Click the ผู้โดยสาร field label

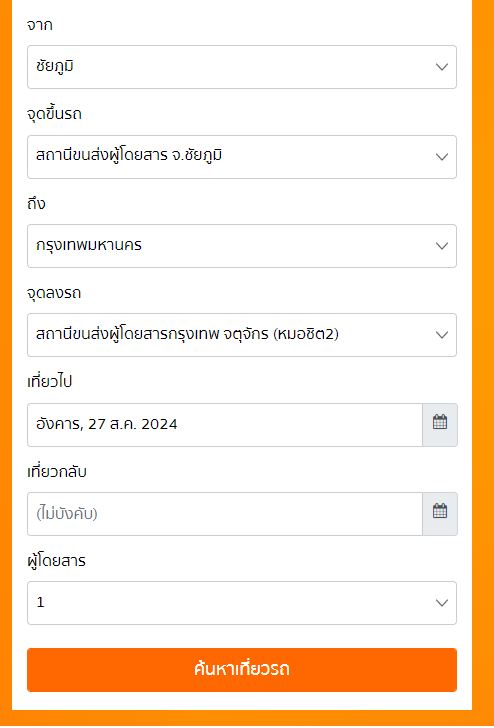(x=57, y=560)
